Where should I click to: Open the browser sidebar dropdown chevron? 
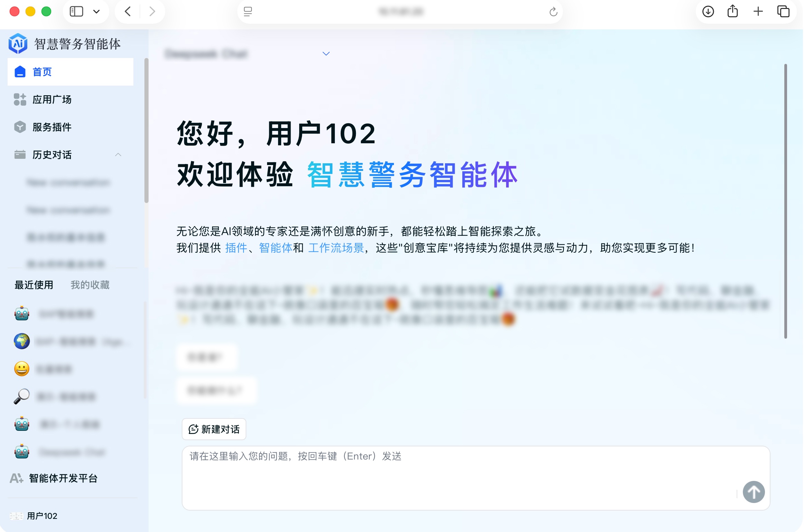[96, 11]
